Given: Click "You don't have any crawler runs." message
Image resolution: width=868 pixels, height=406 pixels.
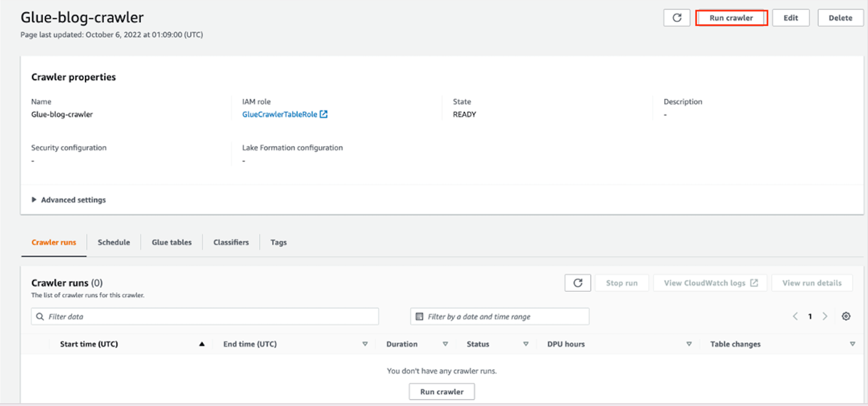Looking at the screenshot, I should click(x=442, y=371).
